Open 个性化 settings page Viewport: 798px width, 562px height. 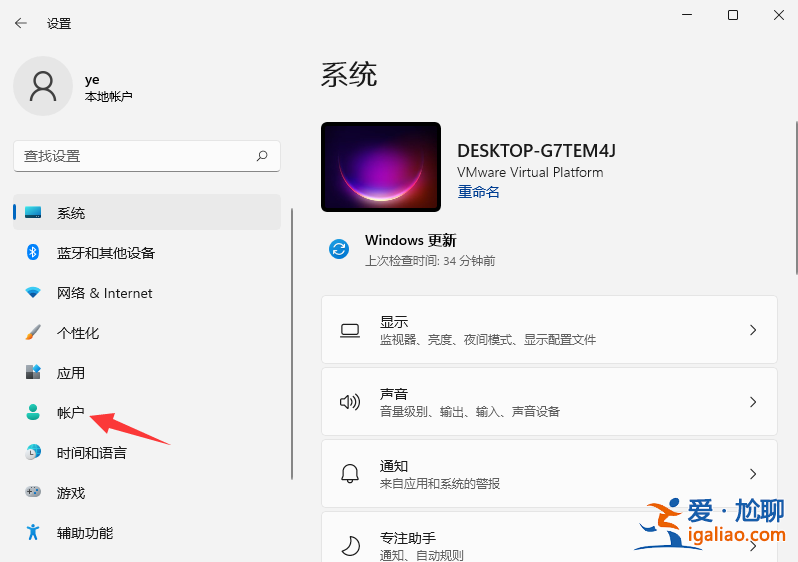[147, 332]
